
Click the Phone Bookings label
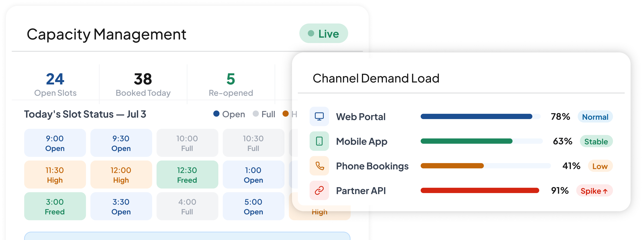tap(372, 166)
